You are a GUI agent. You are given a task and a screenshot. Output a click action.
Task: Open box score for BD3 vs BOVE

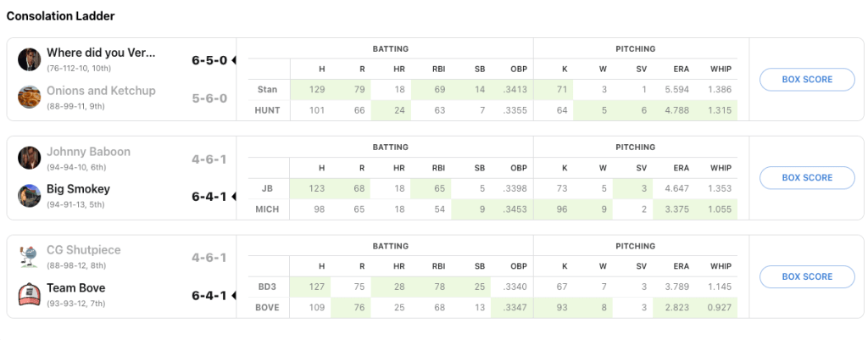(x=807, y=276)
